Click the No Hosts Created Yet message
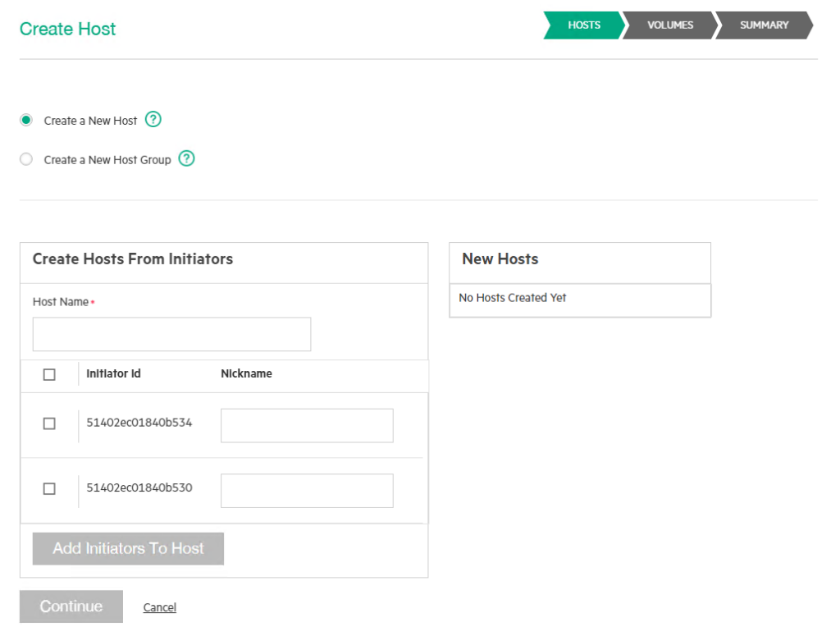This screenshot has width=840, height=627. point(513,298)
